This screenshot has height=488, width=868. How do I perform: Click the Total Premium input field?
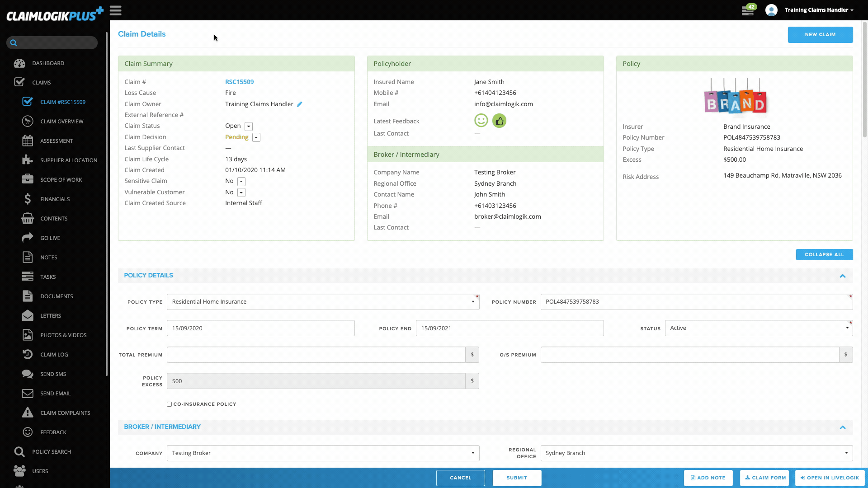pos(316,355)
